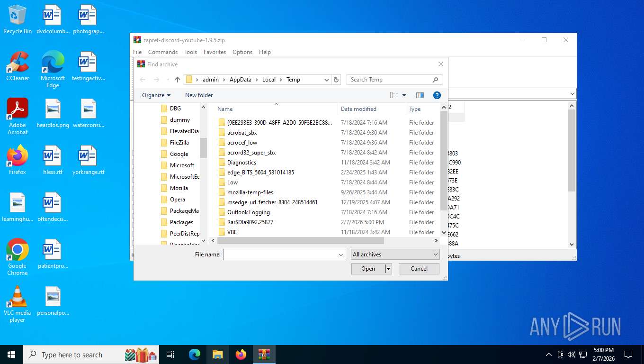Open the CCleaner desktop shortcut
The height and width of the screenshot is (364, 644).
18,66
